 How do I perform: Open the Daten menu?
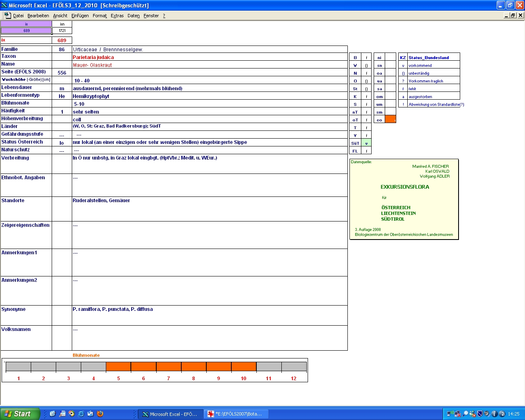point(134,16)
